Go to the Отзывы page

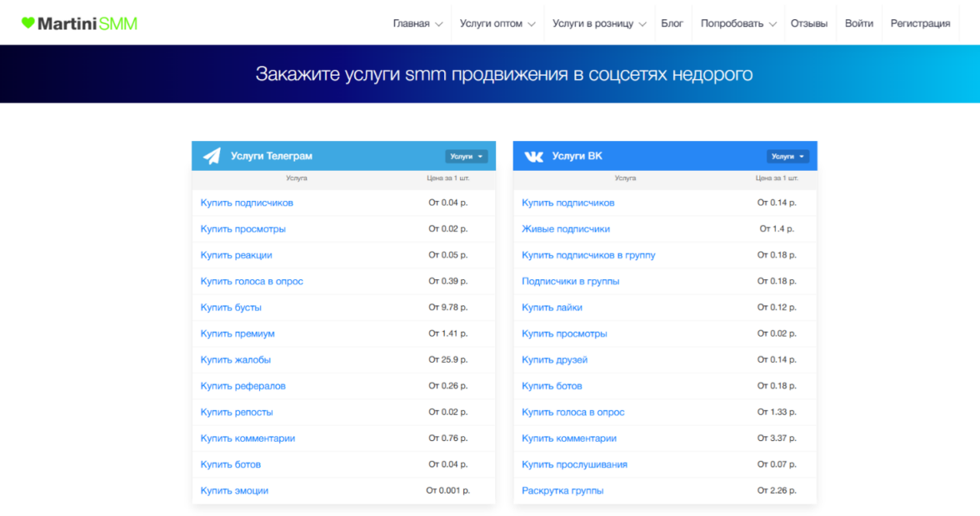808,23
